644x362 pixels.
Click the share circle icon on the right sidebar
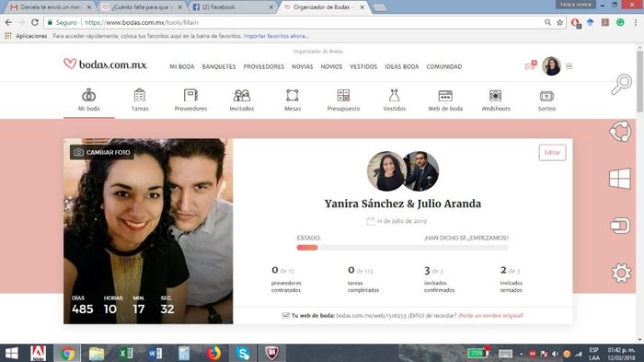(x=620, y=132)
